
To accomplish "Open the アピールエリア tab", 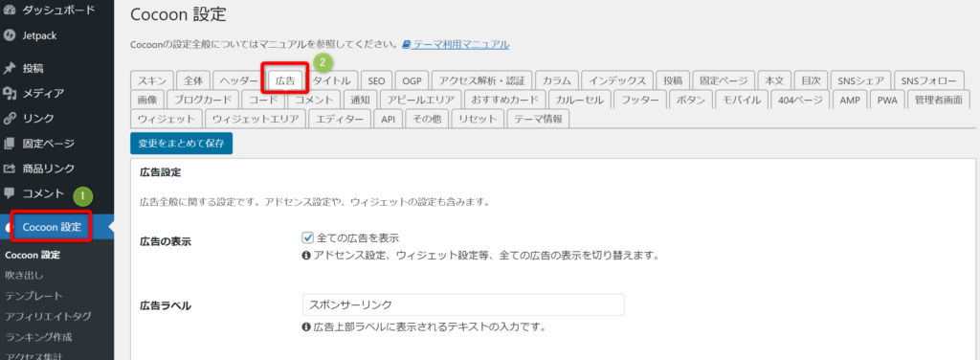I will [421, 100].
